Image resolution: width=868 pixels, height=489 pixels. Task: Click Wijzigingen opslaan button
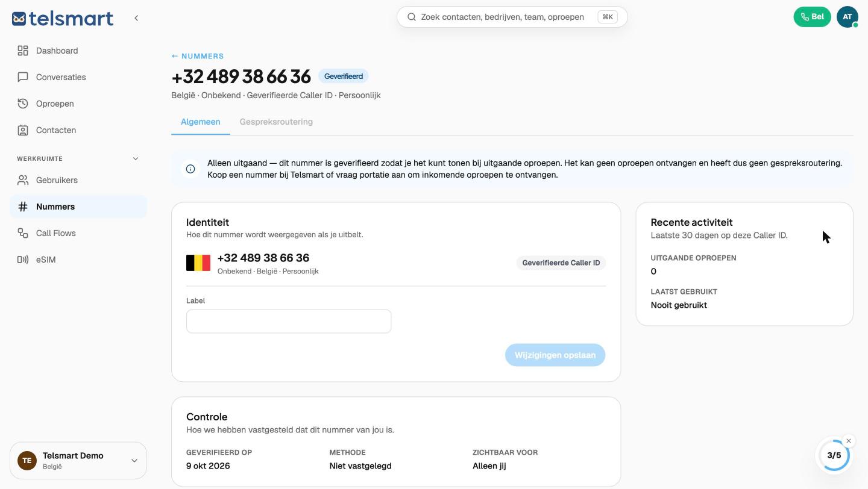555,355
